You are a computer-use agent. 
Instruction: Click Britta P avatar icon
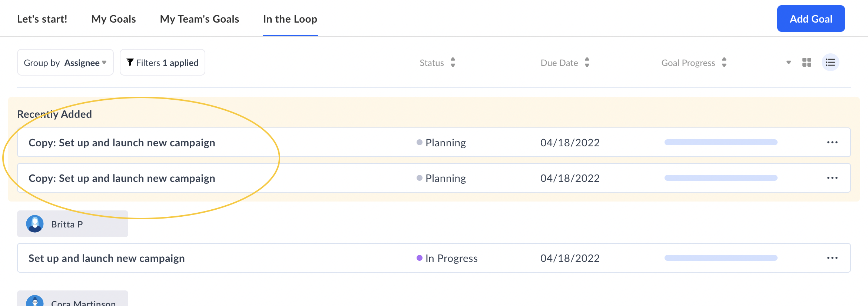click(35, 224)
